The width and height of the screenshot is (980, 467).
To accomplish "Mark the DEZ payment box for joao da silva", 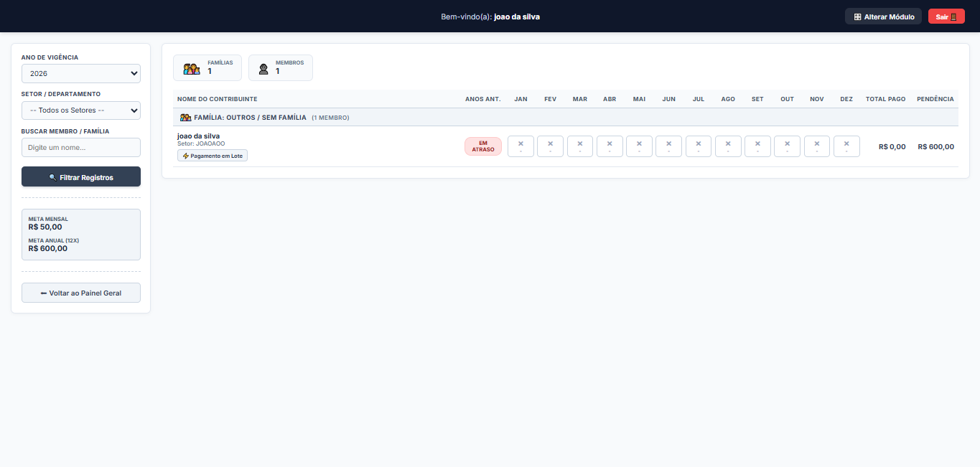I will (x=846, y=146).
